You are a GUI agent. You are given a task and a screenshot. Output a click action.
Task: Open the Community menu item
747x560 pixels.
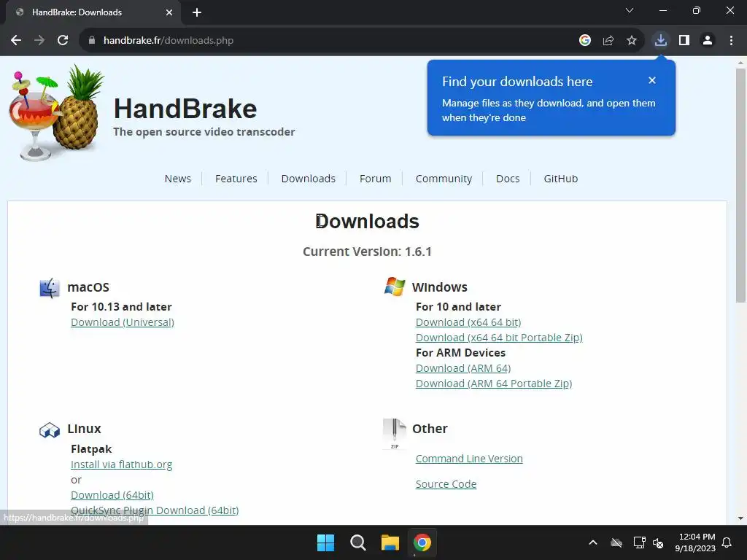pyautogui.click(x=444, y=179)
